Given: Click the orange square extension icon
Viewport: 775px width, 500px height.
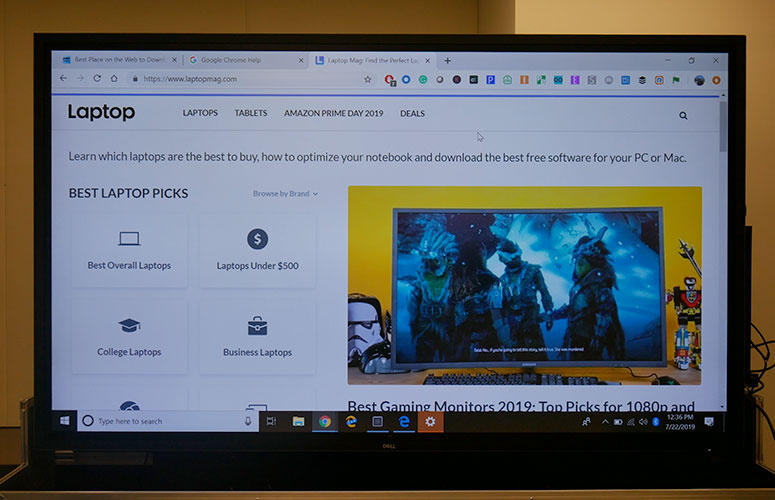Looking at the screenshot, I should coord(524,80).
